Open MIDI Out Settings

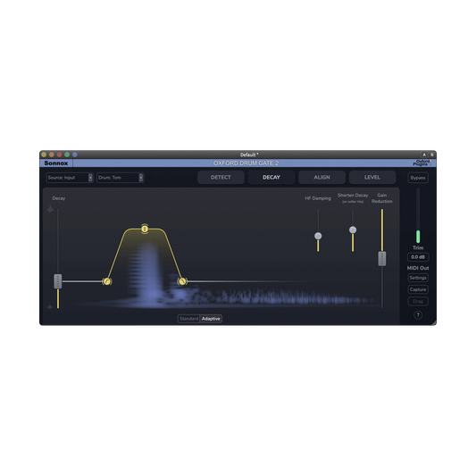(x=418, y=278)
